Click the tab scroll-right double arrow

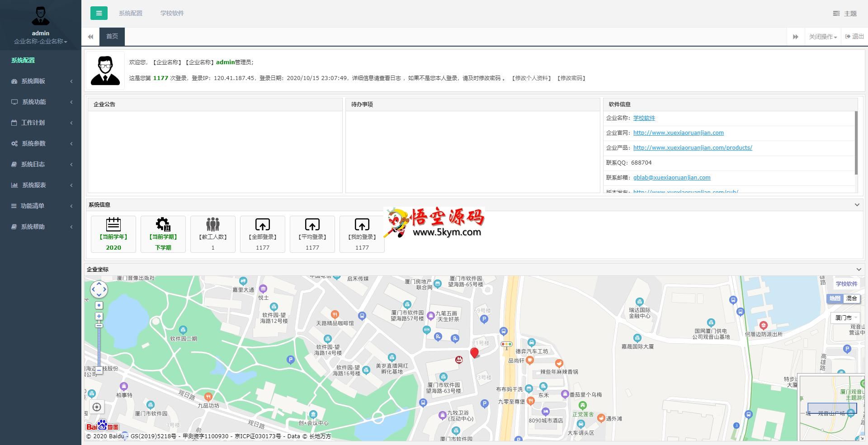(x=796, y=37)
